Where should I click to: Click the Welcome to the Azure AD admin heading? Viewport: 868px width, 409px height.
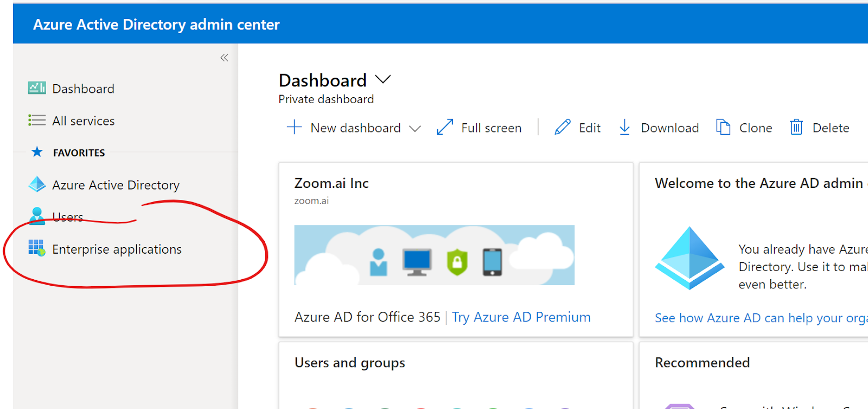pos(759,183)
